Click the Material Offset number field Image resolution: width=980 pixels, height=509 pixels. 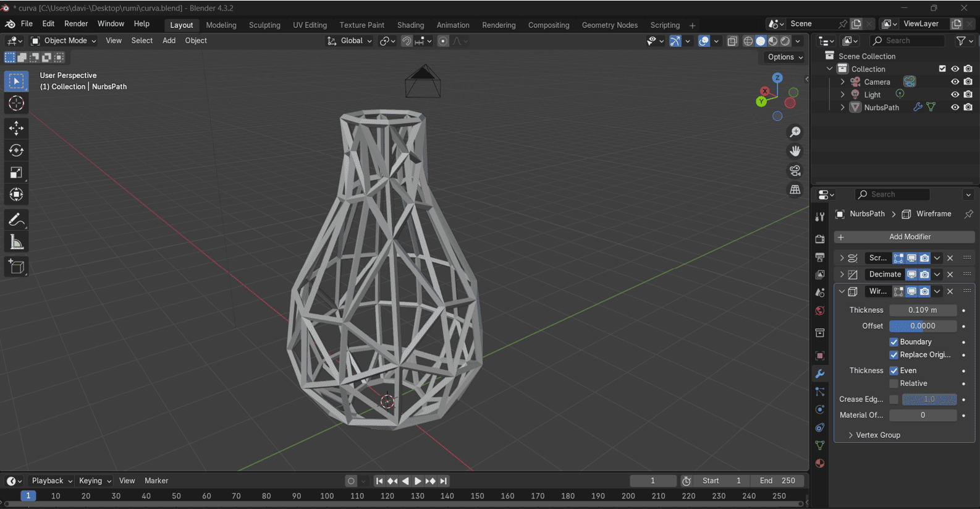pyautogui.click(x=923, y=416)
